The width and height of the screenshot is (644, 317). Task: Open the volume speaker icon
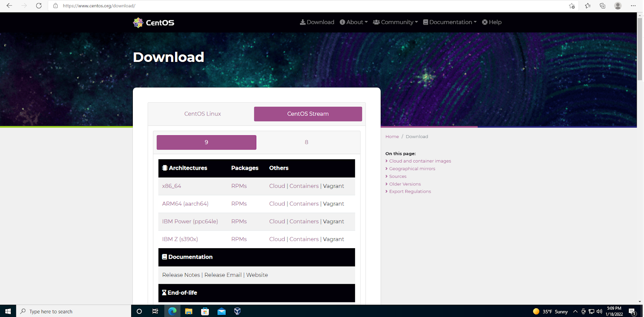coord(599,311)
